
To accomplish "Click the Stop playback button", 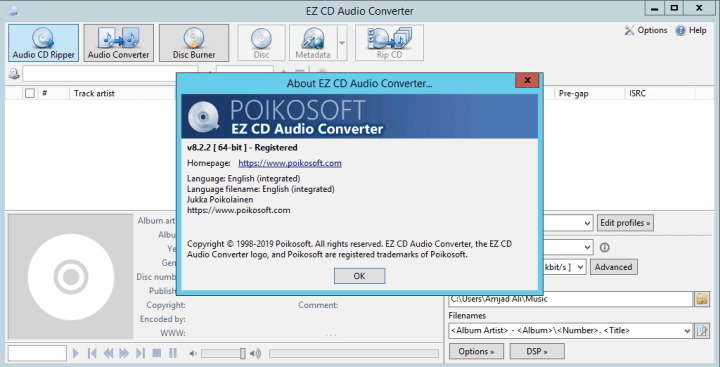I will pyautogui.click(x=157, y=353).
